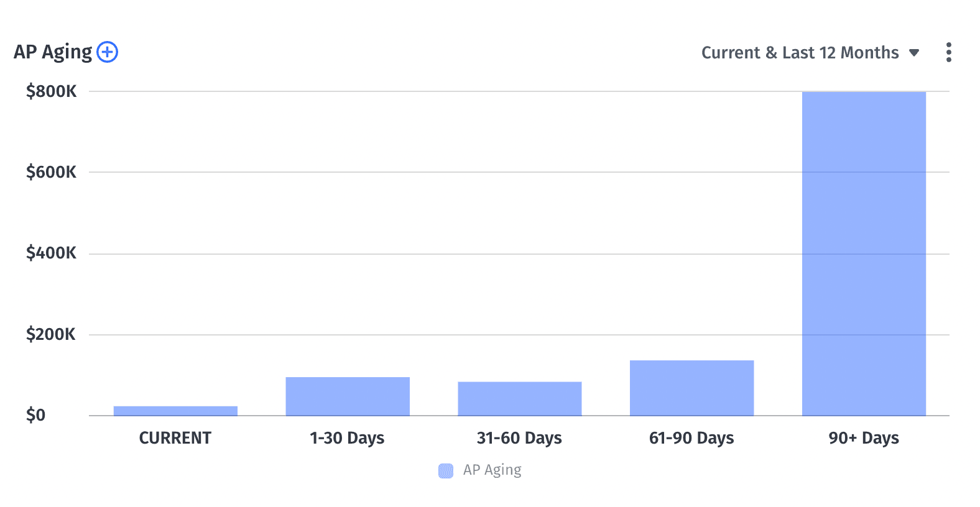Click the $400K y-axis label
Screen dimensions: 980x507
click(51, 253)
